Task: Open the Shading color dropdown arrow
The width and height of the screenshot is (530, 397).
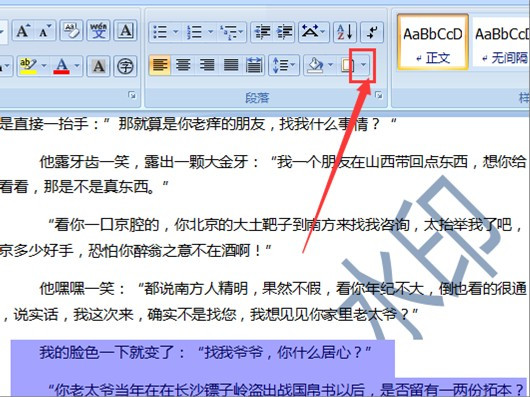Action: (331, 65)
